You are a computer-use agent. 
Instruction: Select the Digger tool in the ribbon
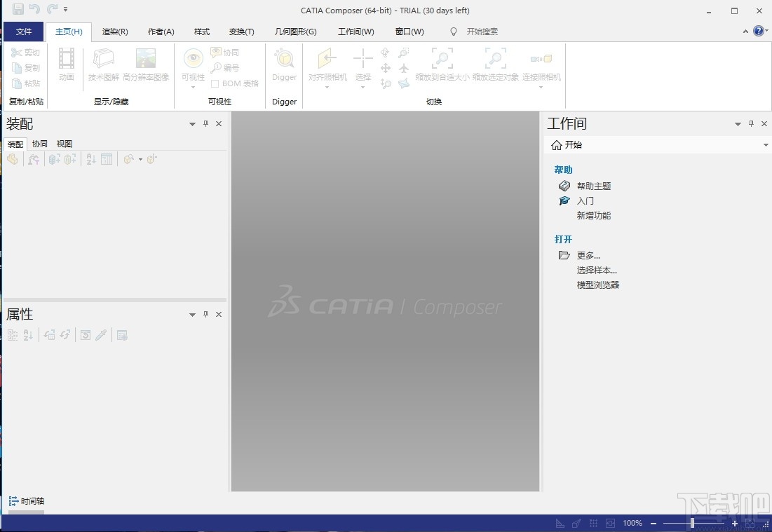click(x=284, y=67)
